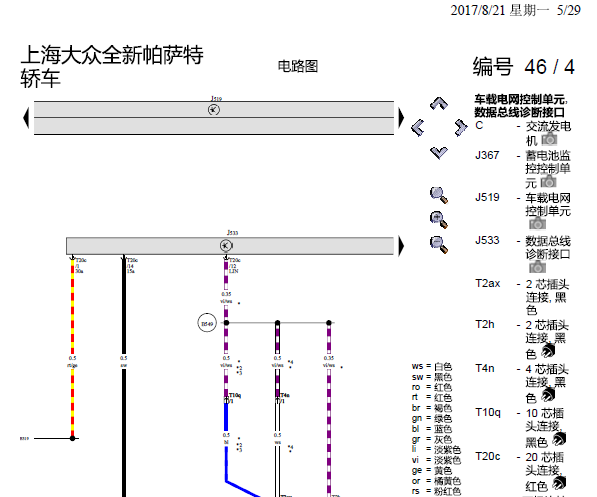Click the wire junction dot beside B549
This screenshot has width=597, height=497.
pyautogui.click(x=226, y=323)
